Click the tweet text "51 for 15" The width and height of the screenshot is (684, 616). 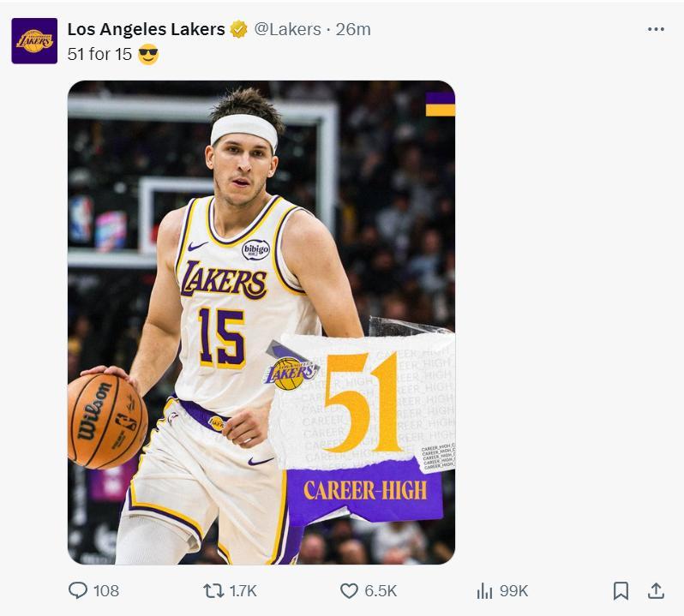[99, 55]
